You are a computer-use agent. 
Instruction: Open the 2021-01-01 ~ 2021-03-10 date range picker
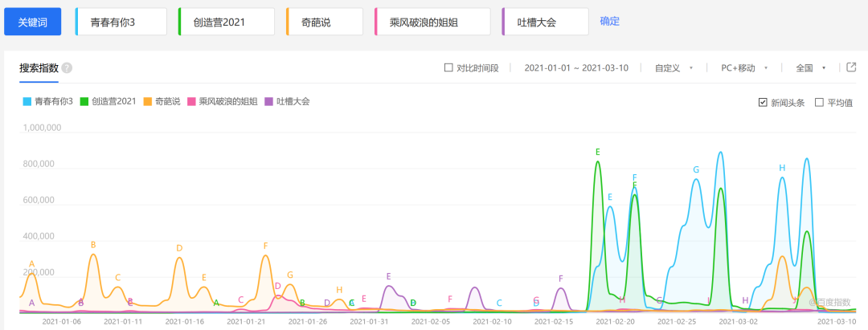click(x=576, y=68)
